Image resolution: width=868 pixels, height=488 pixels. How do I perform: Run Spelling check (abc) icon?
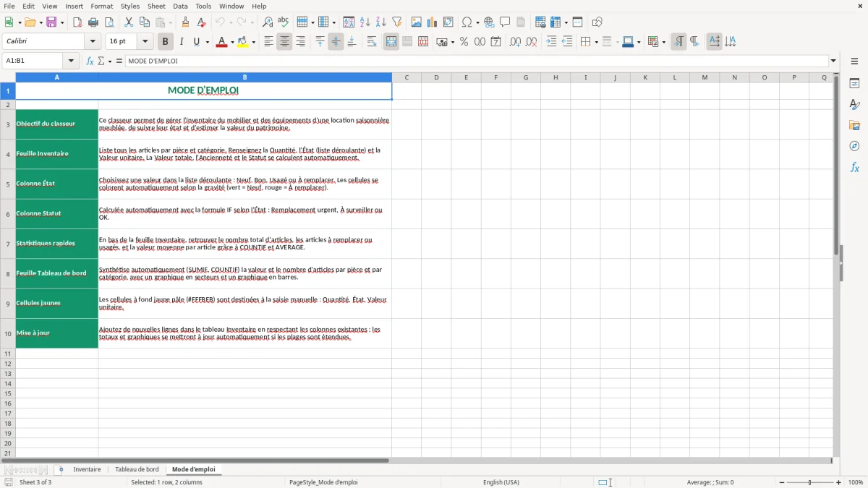284,22
